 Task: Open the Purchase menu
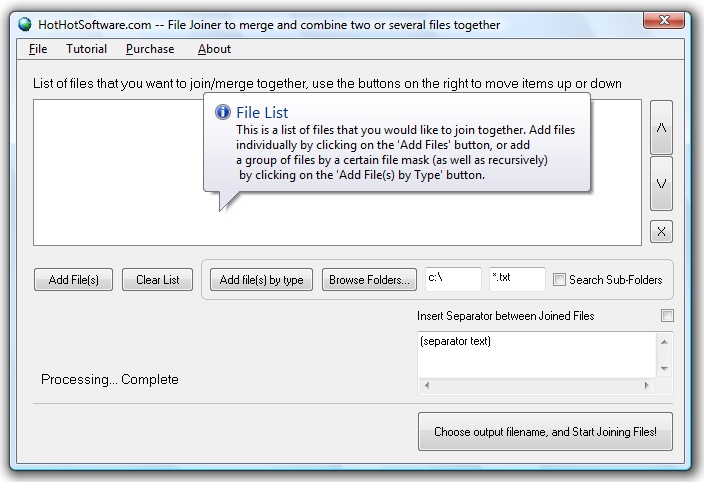pyautogui.click(x=150, y=49)
